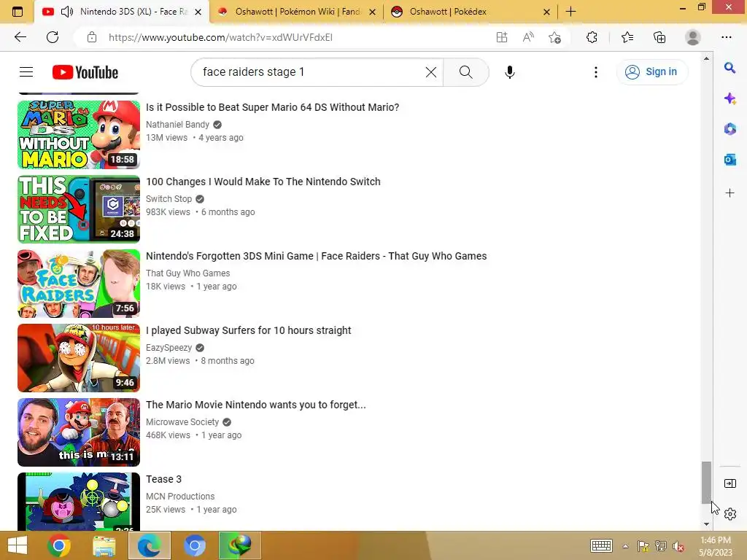Open 'The Mario Movie Nintendo wants' title
This screenshot has height=560, width=747.
click(x=256, y=404)
